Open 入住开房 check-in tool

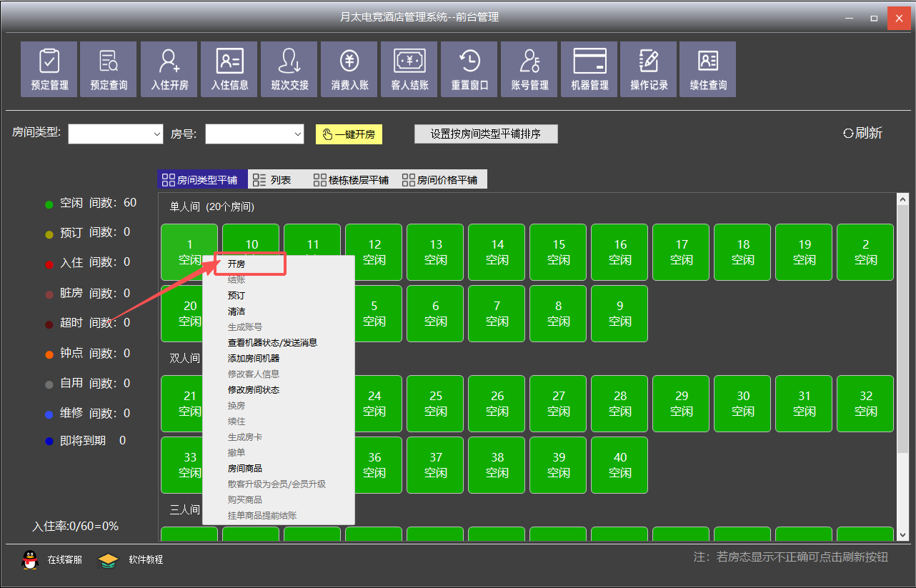169,69
